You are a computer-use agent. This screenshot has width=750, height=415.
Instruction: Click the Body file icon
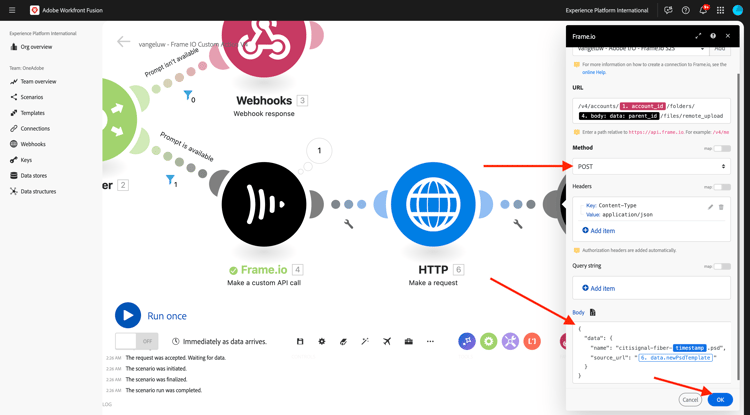click(593, 312)
